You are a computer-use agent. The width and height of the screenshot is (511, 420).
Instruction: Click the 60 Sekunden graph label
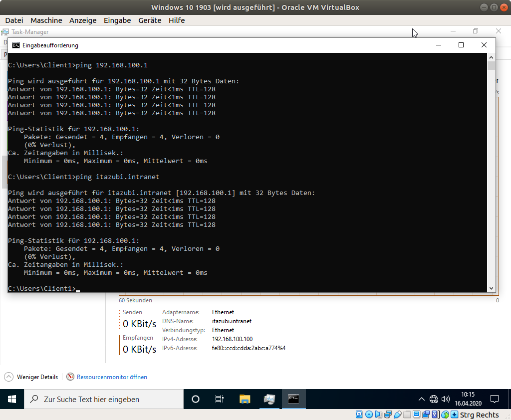tap(135, 300)
